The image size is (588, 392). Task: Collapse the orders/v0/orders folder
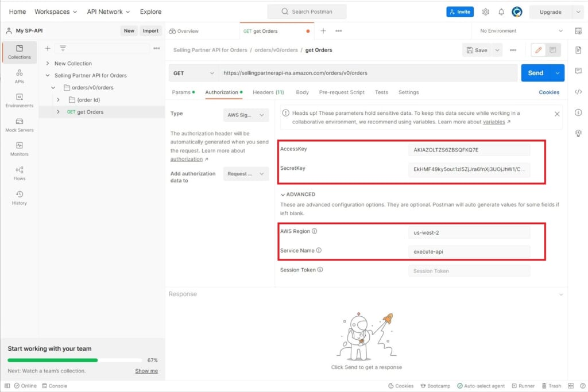click(53, 88)
